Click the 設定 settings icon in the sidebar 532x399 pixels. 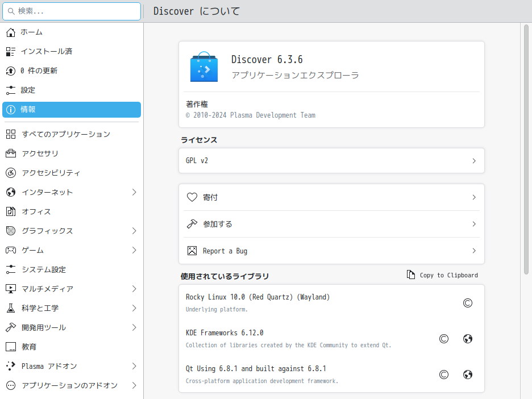click(x=11, y=90)
